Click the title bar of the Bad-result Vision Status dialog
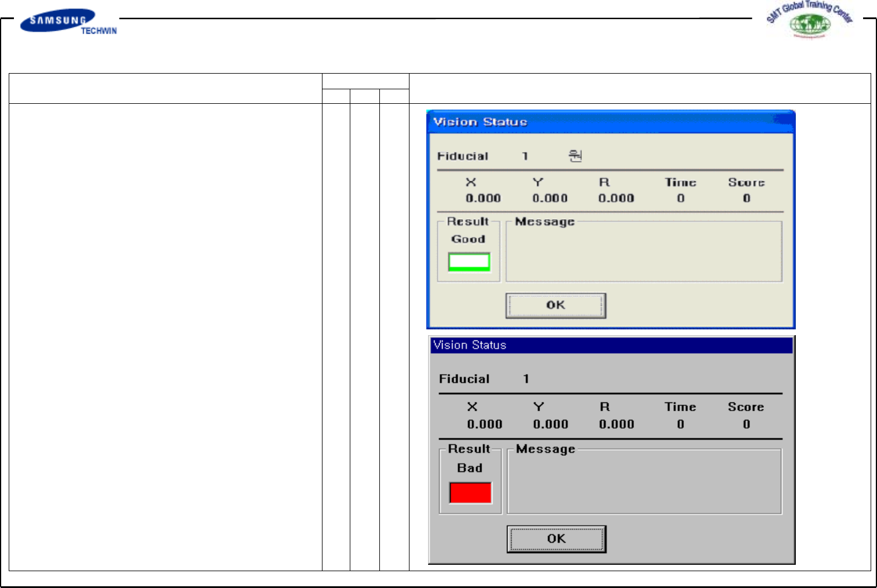 611,345
